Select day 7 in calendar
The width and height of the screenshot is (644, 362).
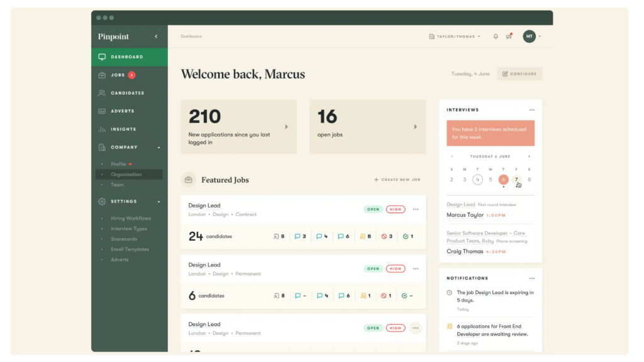pos(516,180)
